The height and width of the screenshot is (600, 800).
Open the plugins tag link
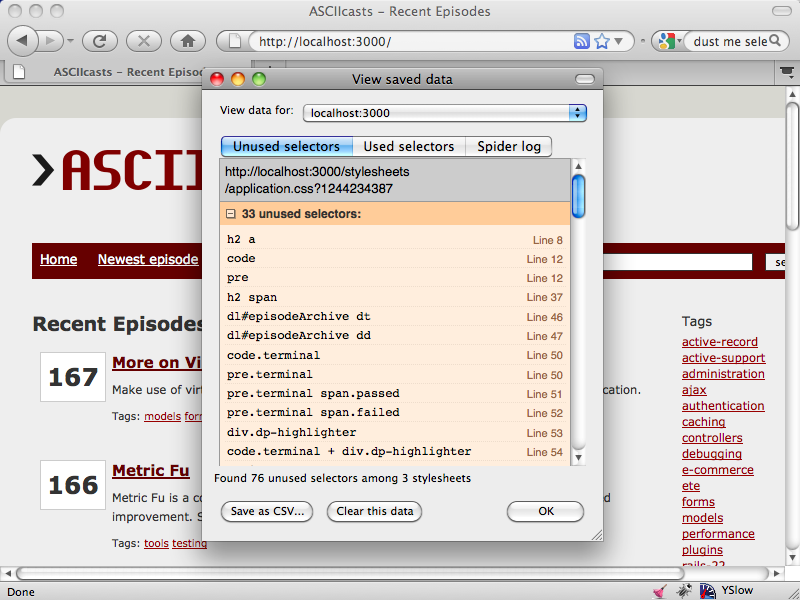coord(702,549)
